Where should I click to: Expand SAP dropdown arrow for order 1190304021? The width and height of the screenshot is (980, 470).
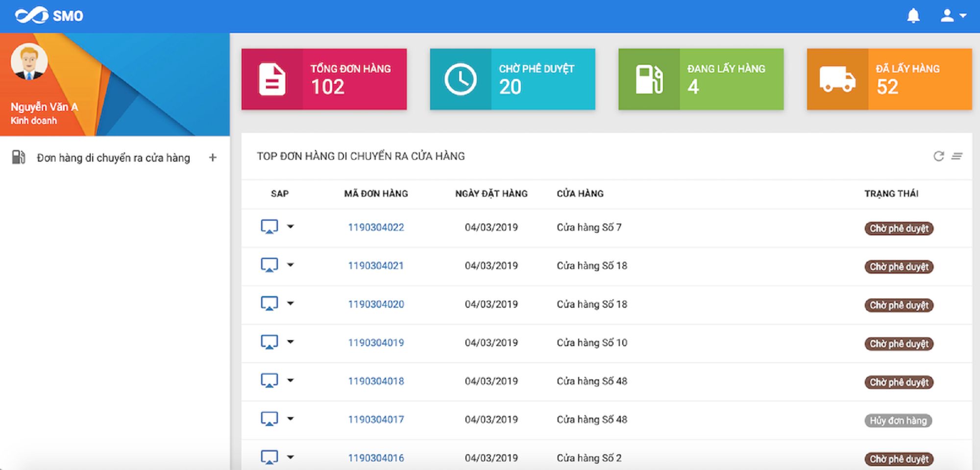[x=291, y=265]
